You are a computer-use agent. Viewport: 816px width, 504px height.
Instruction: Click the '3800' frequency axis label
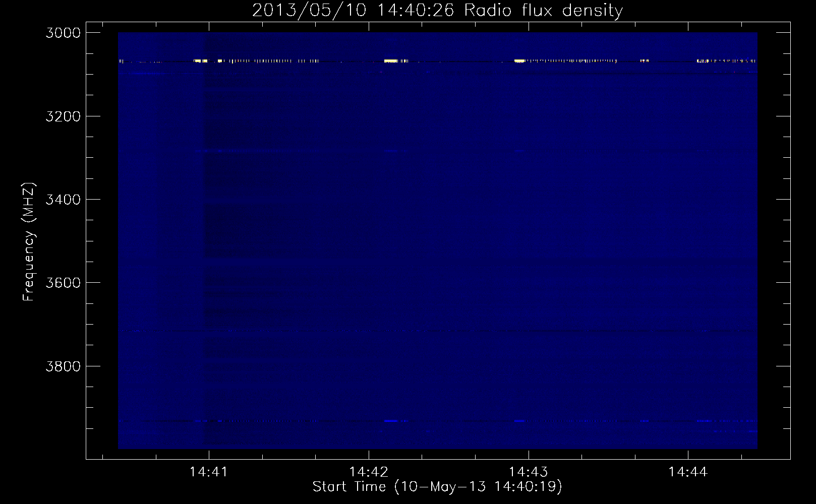tap(63, 365)
